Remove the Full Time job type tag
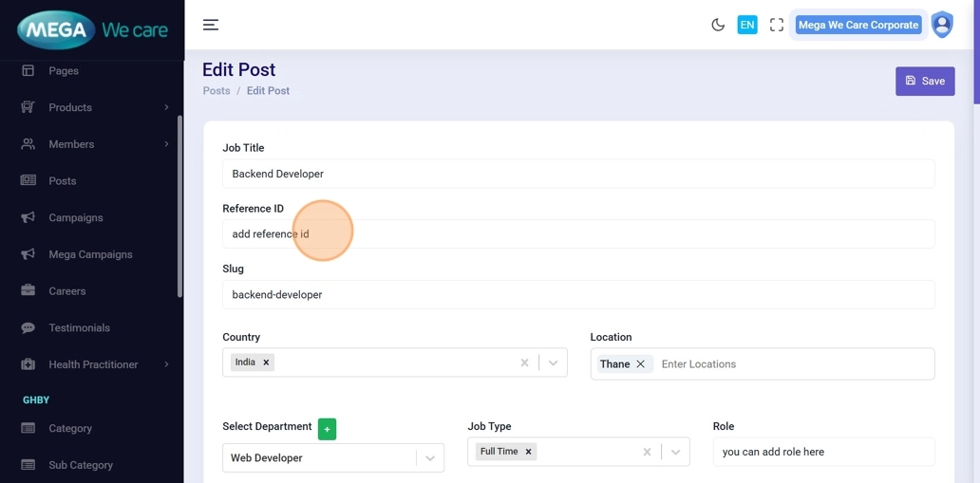This screenshot has height=483, width=980. [x=529, y=452]
